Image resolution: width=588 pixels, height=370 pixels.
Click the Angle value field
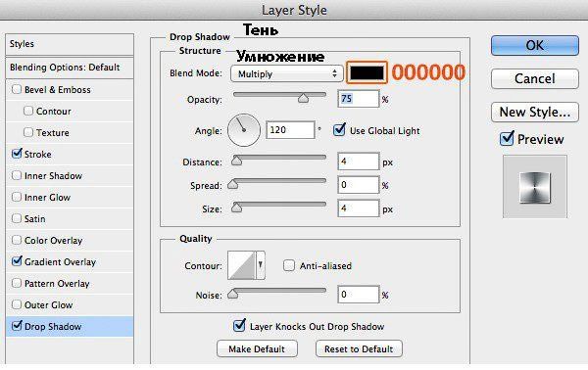click(x=290, y=130)
